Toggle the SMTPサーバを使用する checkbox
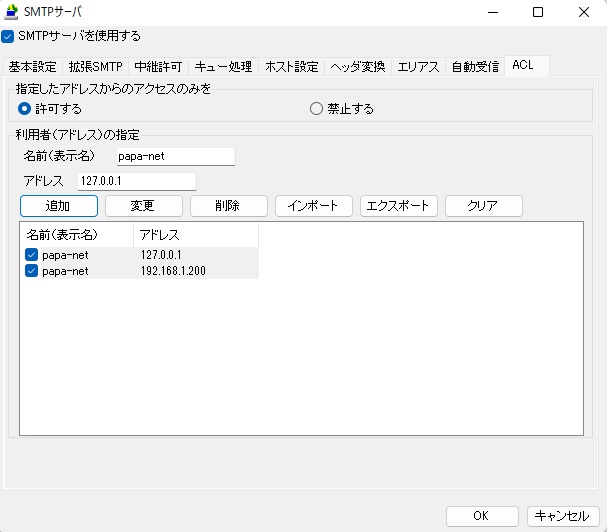 click(8, 36)
